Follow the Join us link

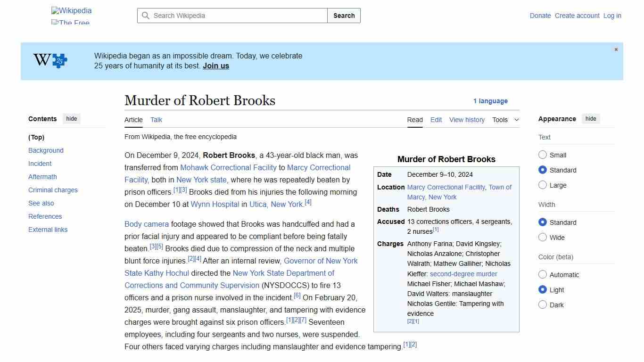coord(216,66)
